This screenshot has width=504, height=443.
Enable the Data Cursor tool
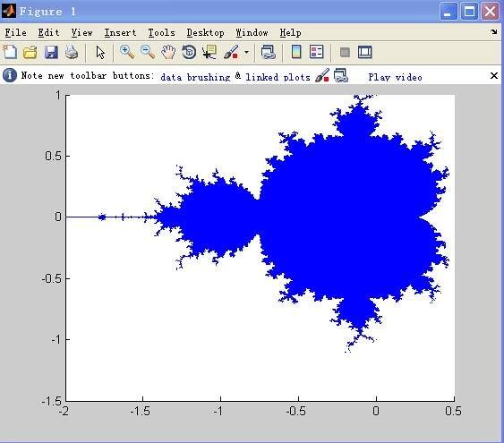209,52
